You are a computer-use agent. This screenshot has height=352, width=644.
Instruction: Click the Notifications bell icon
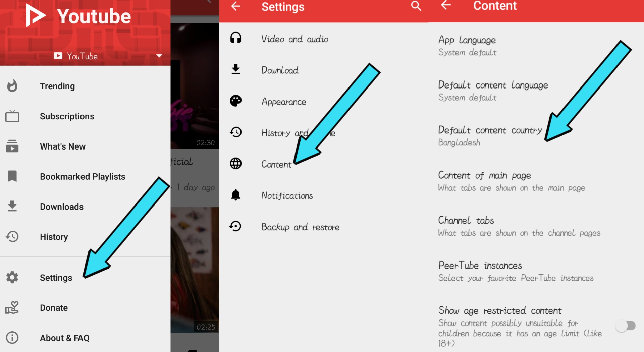pyautogui.click(x=236, y=195)
